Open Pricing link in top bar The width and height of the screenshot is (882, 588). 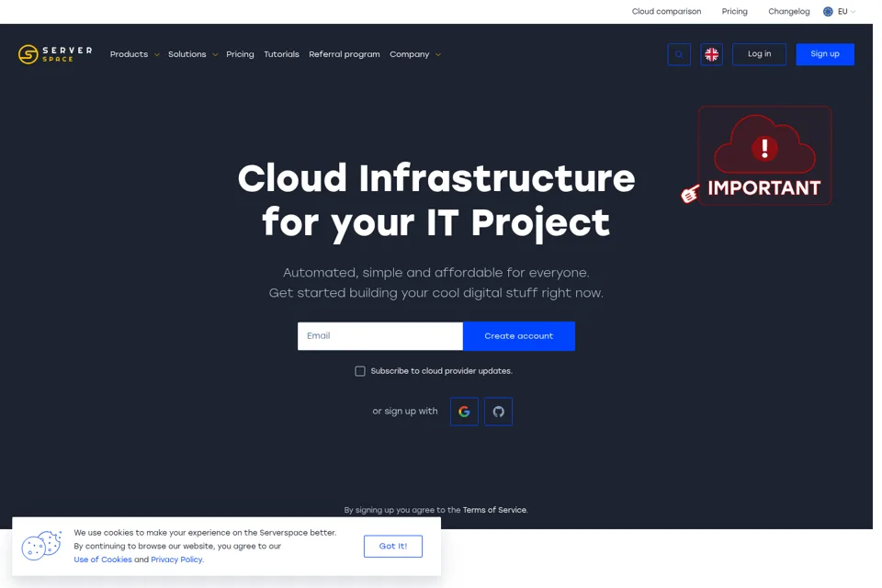[735, 11]
